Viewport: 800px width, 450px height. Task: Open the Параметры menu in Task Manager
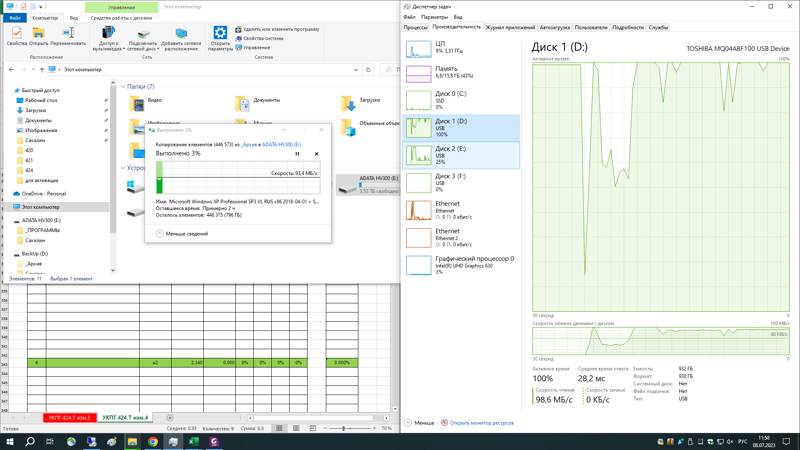(434, 17)
